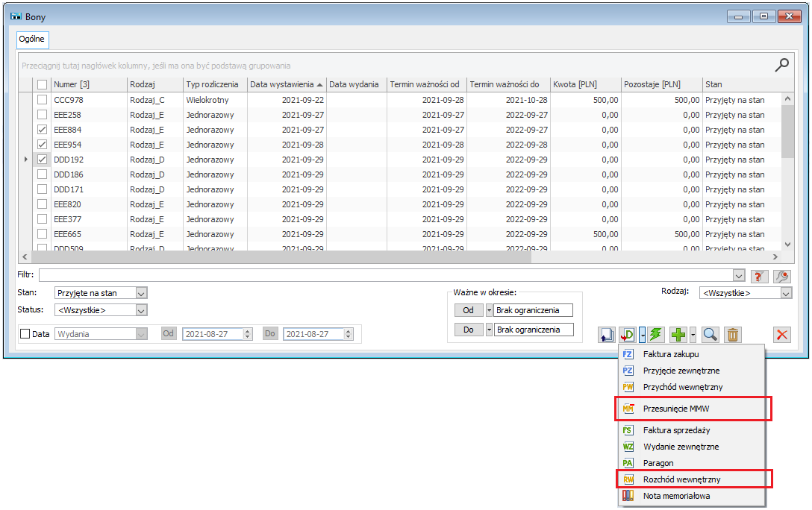Image resolution: width=812 pixels, height=510 pixels.
Task: Open the Stan dropdown showing Przyjęte na stan
Action: [141, 293]
